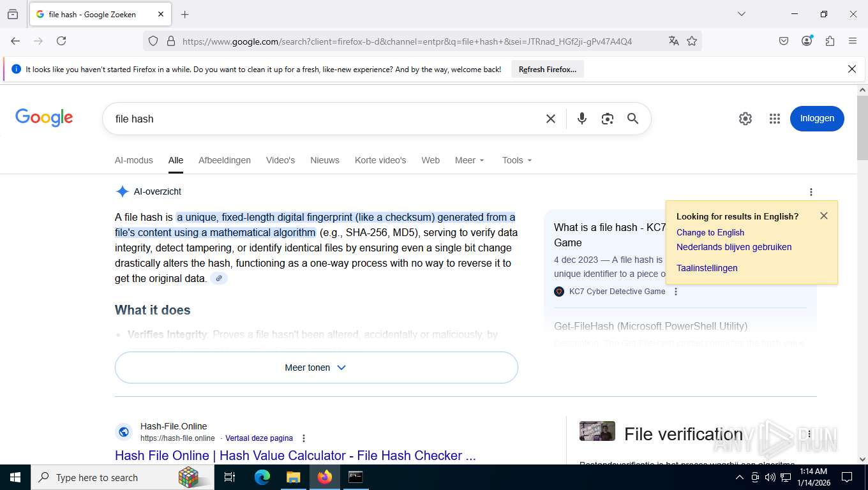
Task: Click the Windows taskbar search box
Action: point(121,477)
